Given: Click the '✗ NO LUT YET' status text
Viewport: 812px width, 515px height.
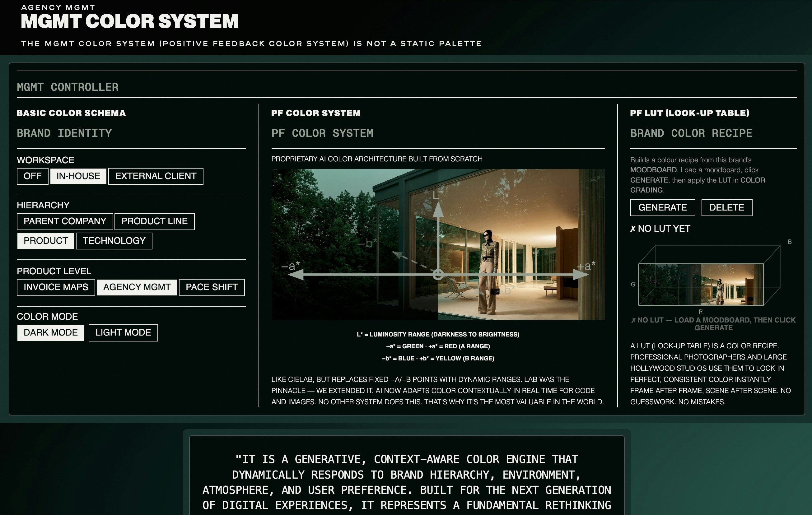Looking at the screenshot, I should 660,229.
